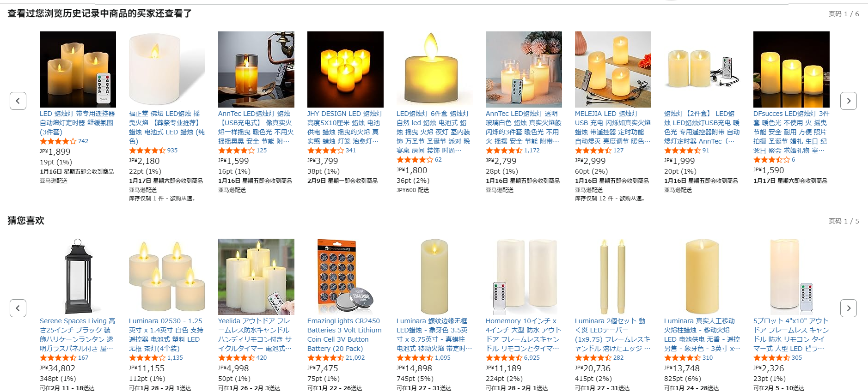Image resolution: width=868 pixels, height=392 pixels.
Task: Go back in the 猜您喜欢 carousel
Action: 18,308
